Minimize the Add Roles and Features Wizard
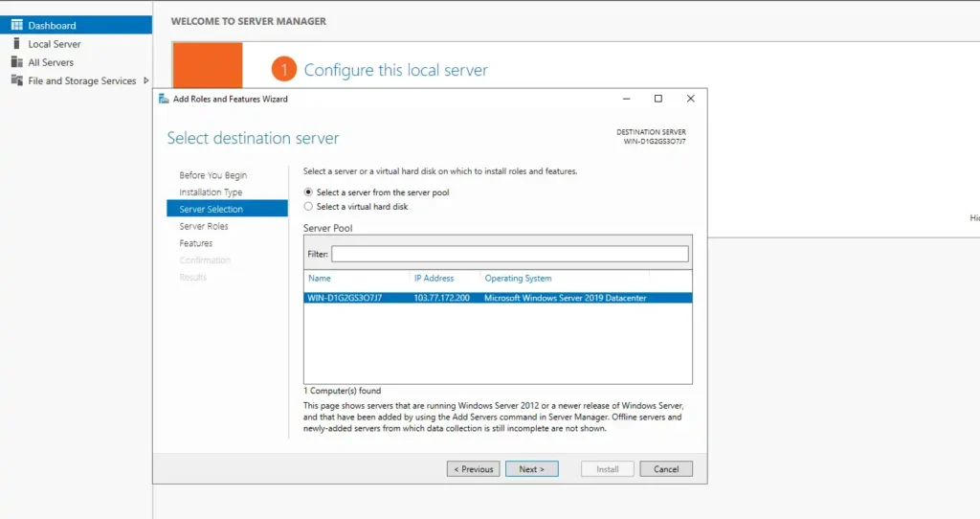The image size is (980, 519). (626, 99)
